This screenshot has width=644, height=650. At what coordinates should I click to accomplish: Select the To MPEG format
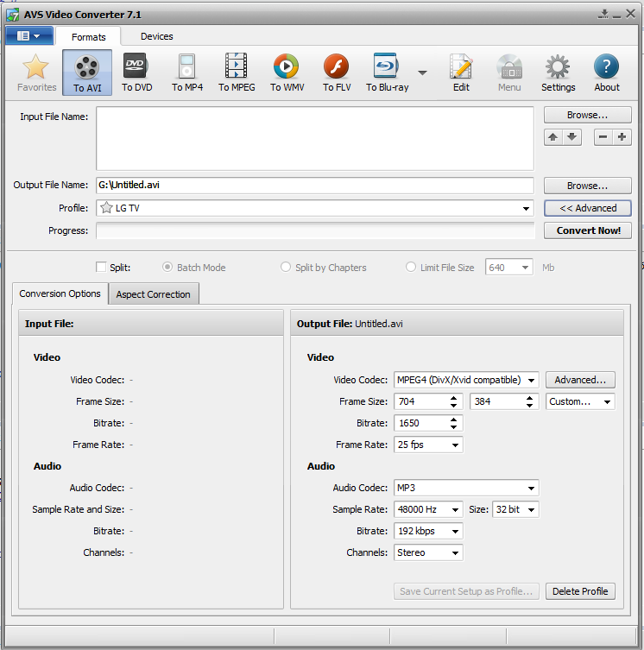(237, 73)
